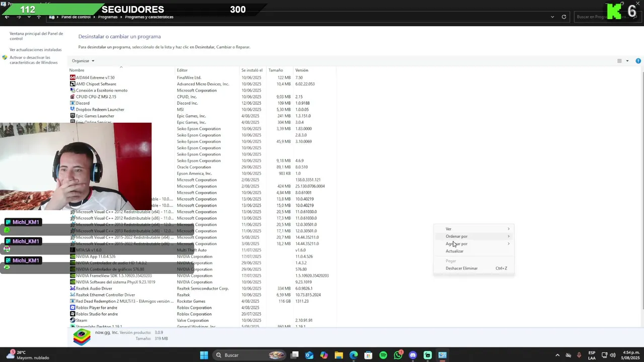This screenshot has width=644, height=362.
Task: Click the taskbar Buscar search box
Action: coord(249,355)
